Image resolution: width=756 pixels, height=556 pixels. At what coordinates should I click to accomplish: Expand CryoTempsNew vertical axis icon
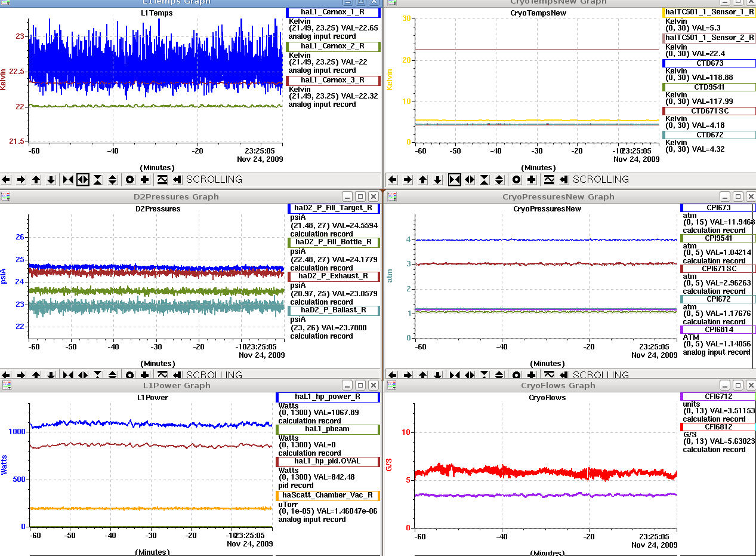pyautogui.click(x=499, y=180)
